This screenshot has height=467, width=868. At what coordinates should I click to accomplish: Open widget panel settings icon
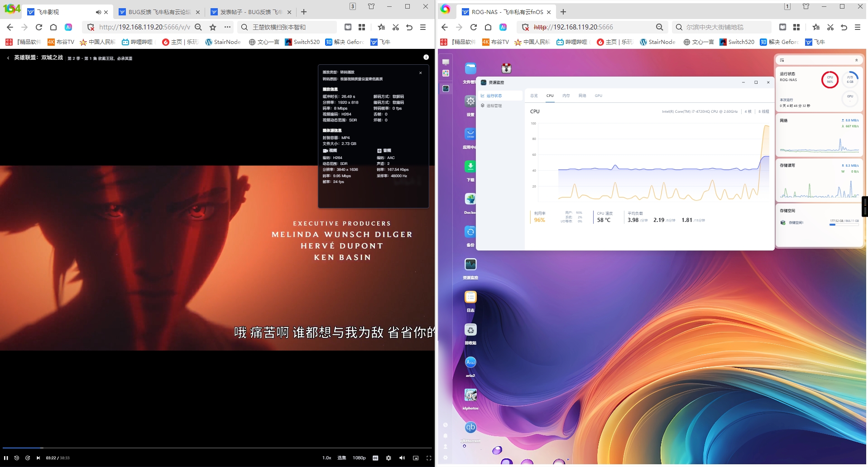782,60
